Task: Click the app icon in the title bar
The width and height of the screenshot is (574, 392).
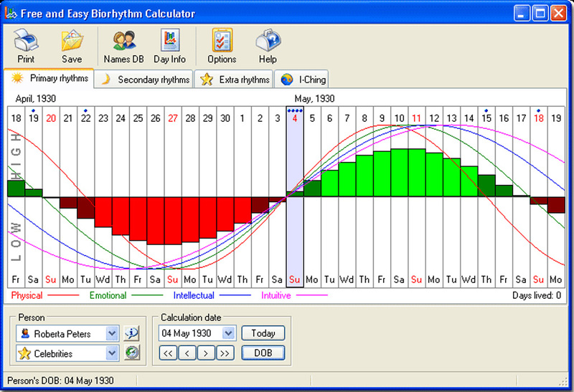Action: [x=11, y=14]
